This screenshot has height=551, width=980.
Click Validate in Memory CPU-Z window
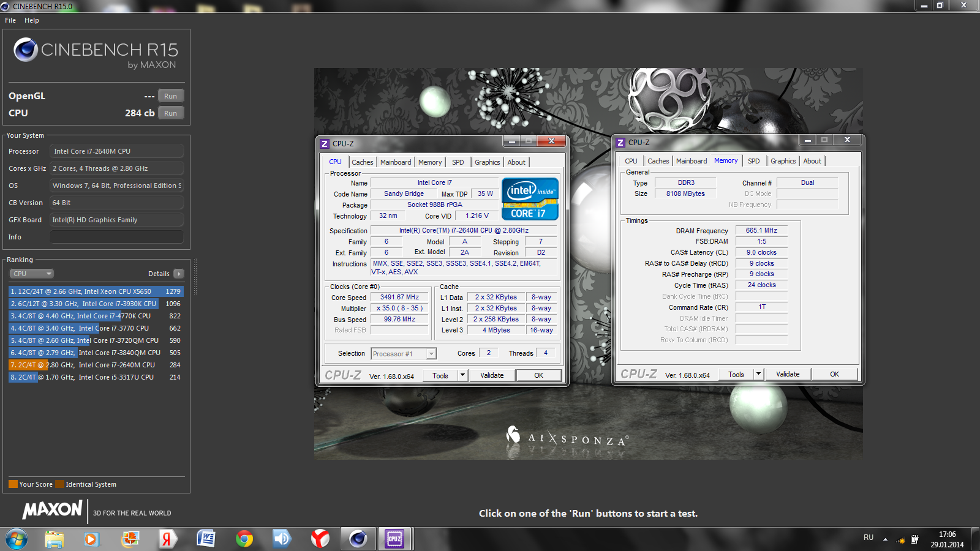pyautogui.click(x=788, y=374)
